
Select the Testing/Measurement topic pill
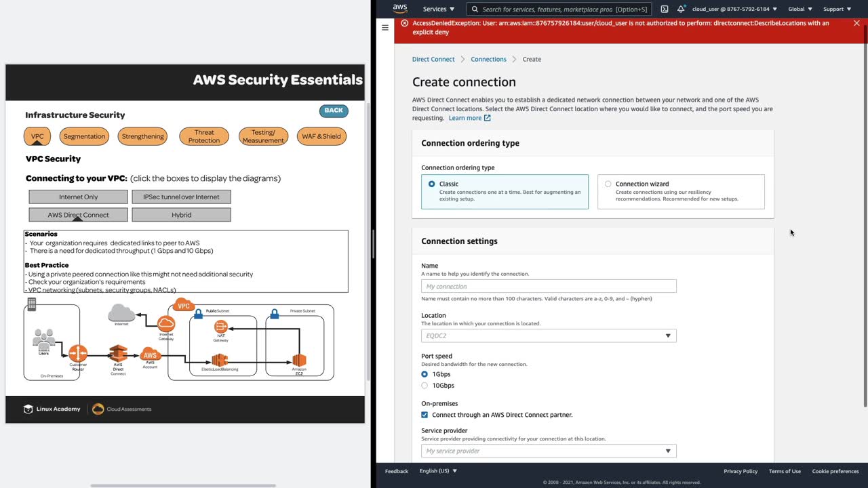263,136
